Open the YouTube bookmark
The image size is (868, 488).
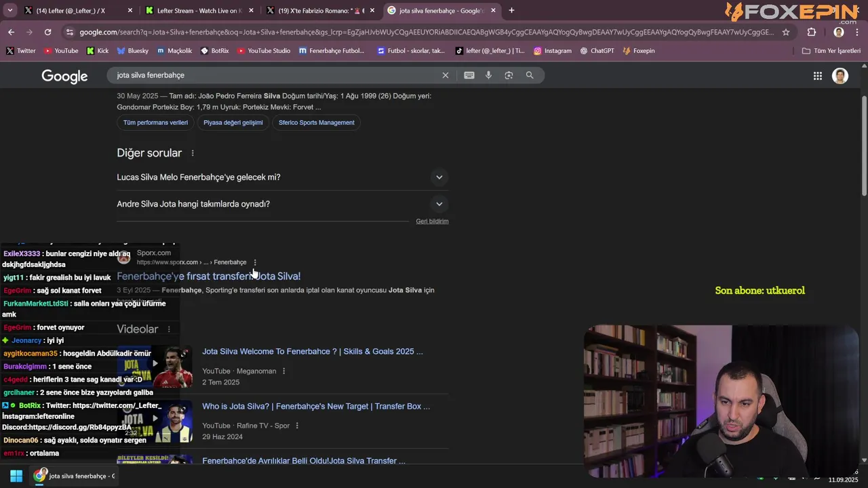coord(61,50)
